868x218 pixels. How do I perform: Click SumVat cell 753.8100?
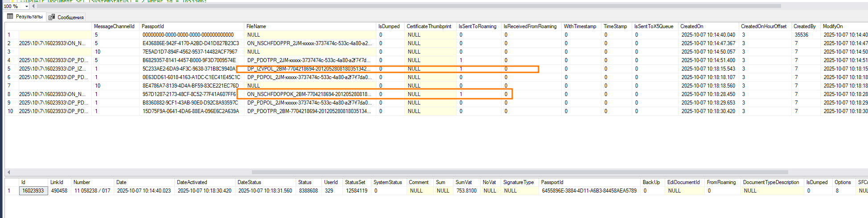(x=467, y=191)
